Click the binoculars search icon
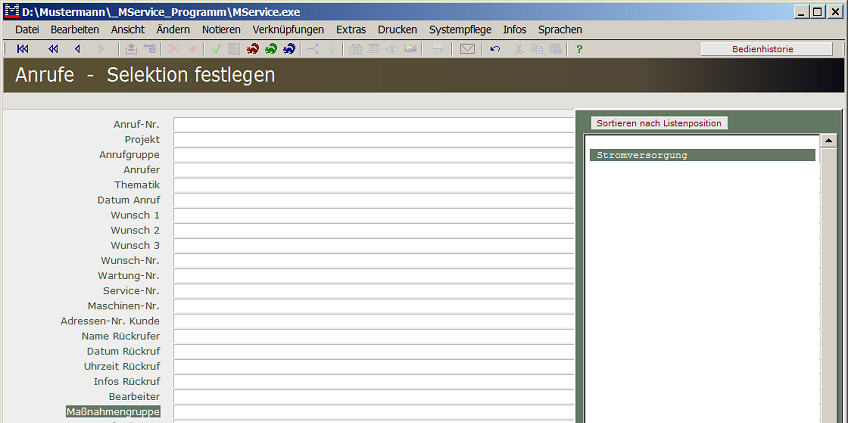Viewport: 848px width, 423px height. 355,49
